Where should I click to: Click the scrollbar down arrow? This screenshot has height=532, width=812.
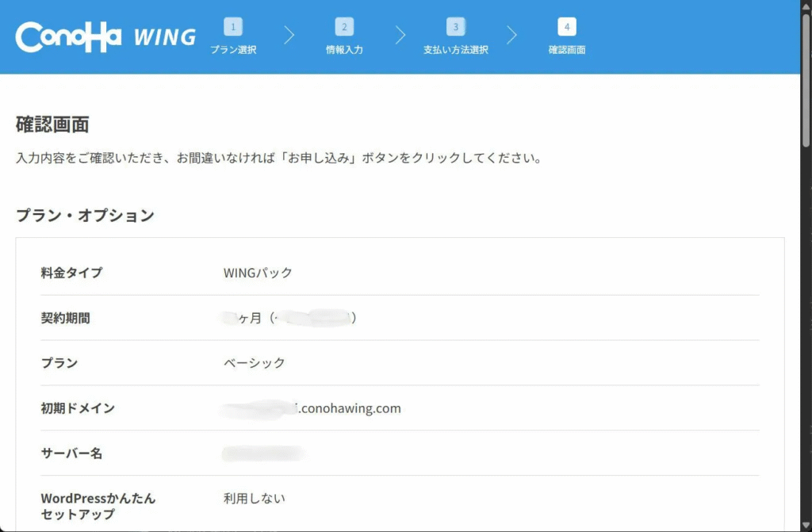pos(806,526)
